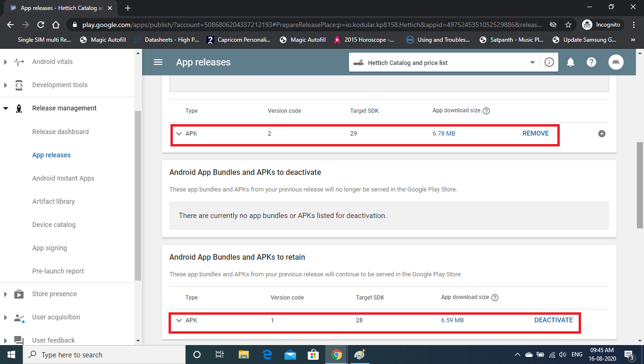
Task: Open the Mail app in taskbar
Action: click(290, 355)
